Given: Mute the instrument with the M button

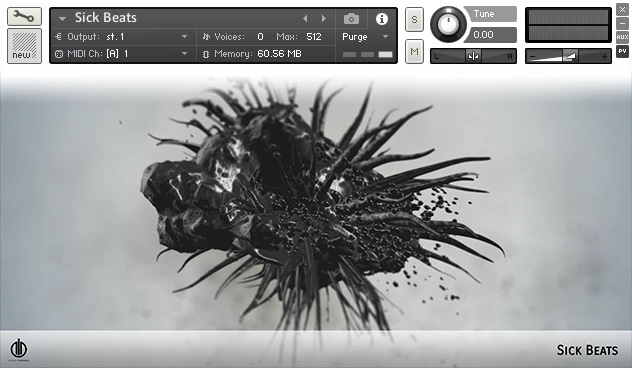Looking at the screenshot, I should click(414, 51).
